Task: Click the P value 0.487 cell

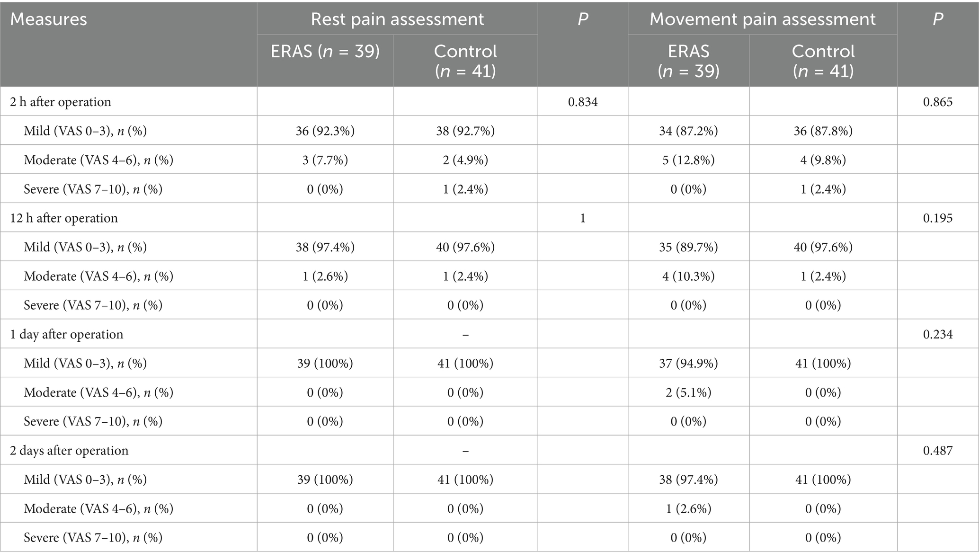Action: pos(937,450)
